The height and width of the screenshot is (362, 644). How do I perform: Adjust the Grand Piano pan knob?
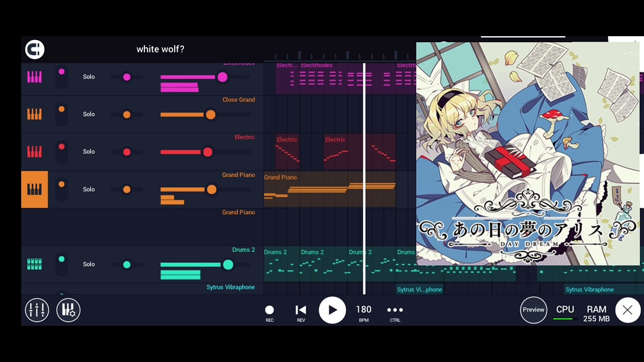[x=127, y=190]
